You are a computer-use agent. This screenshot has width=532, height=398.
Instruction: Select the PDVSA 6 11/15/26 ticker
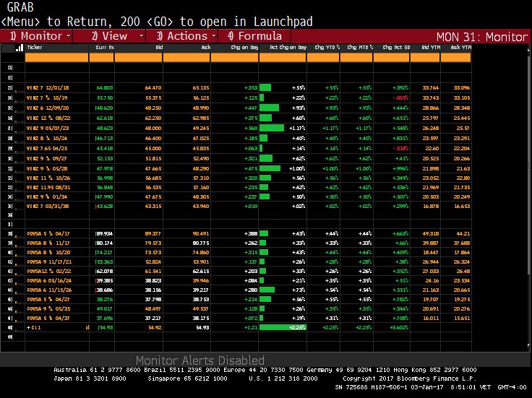tap(49, 290)
